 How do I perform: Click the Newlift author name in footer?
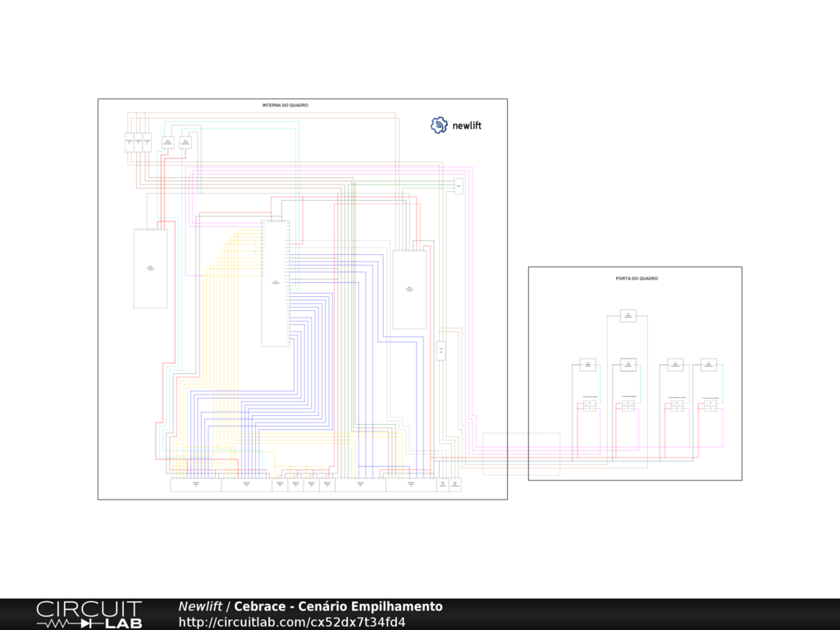[x=200, y=607]
